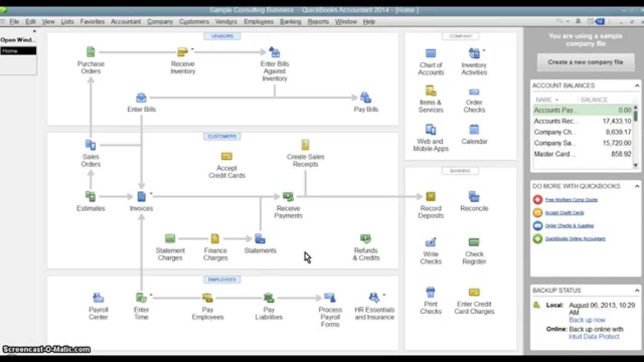Click the Estimates icon
This screenshot has height=362, width=644.
(x=91, y=196)
